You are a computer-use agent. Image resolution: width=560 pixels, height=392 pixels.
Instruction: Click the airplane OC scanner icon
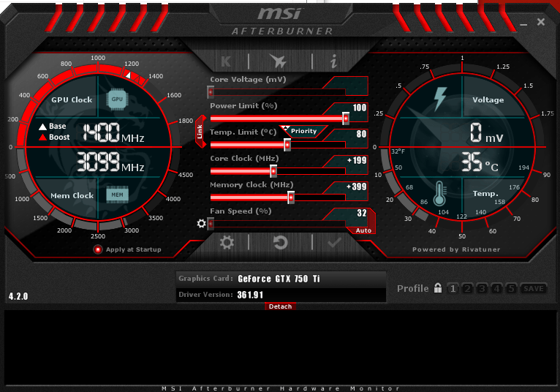click(x=279, y=61)
